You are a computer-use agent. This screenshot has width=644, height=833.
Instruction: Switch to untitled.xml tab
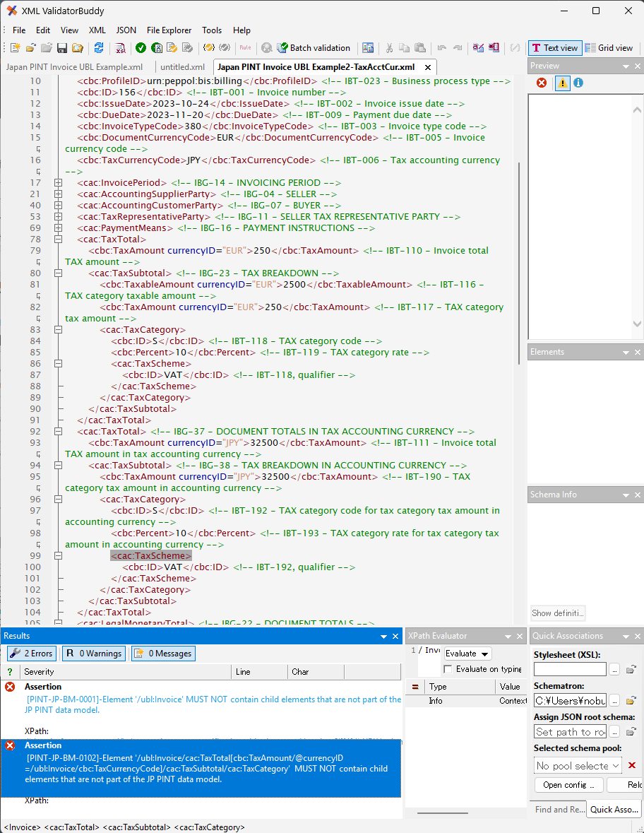[182, 67]
